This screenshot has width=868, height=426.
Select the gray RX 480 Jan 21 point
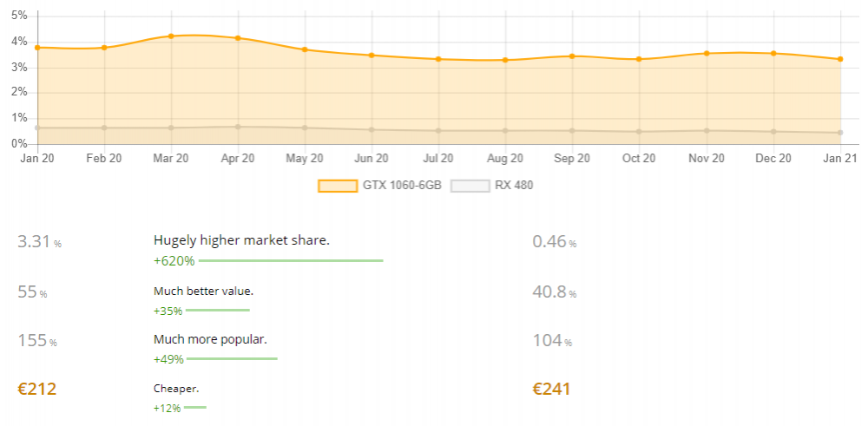tap(840, 133)
